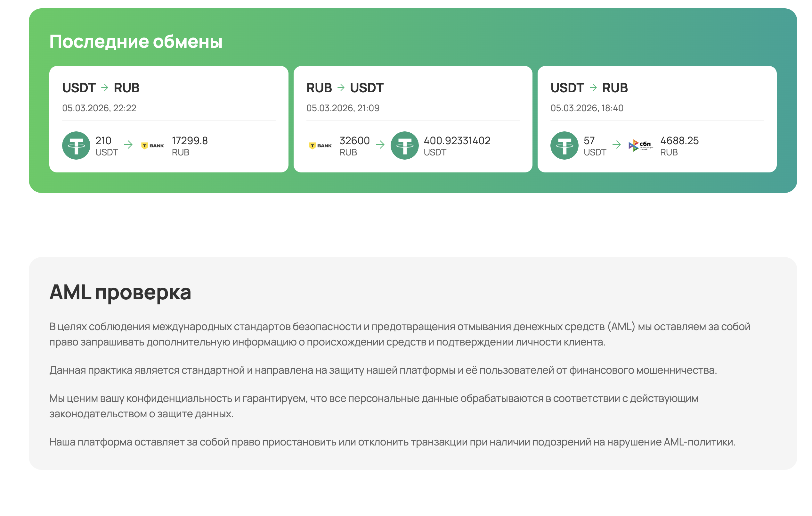Click the Tether icon beside 57 USDT

pyautogui.click(x=564, y=146)
